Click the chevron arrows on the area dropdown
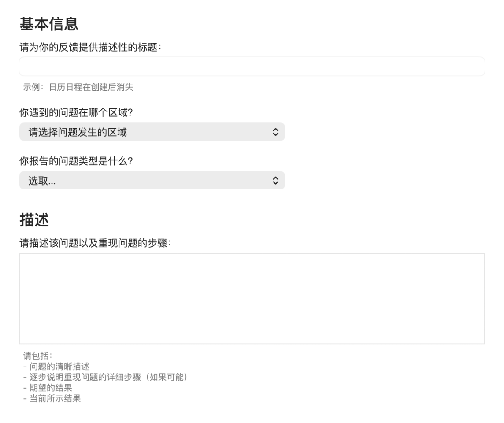 [x=275, y=132]
